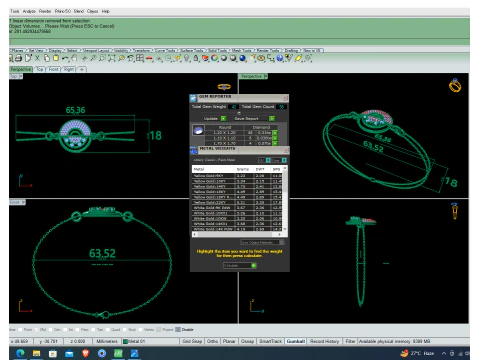Click the Metal column header
Image resolution: width=480 pixels, height=360 pixels.
click(x=213, y=169)
